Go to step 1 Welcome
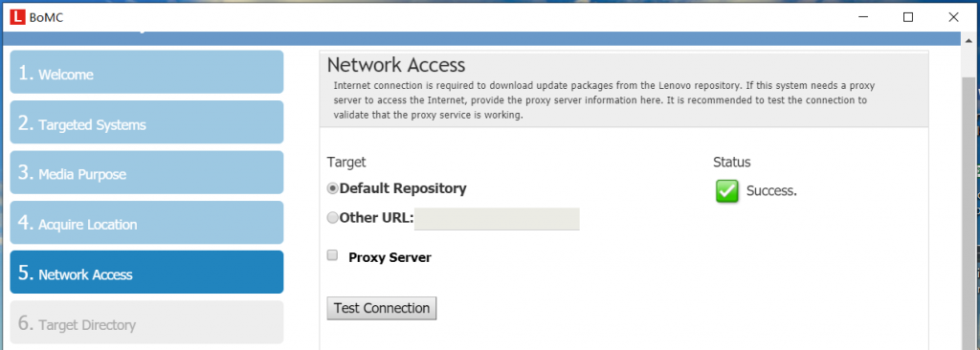Viewport: 980px width, 350px height. click(146, 72)
